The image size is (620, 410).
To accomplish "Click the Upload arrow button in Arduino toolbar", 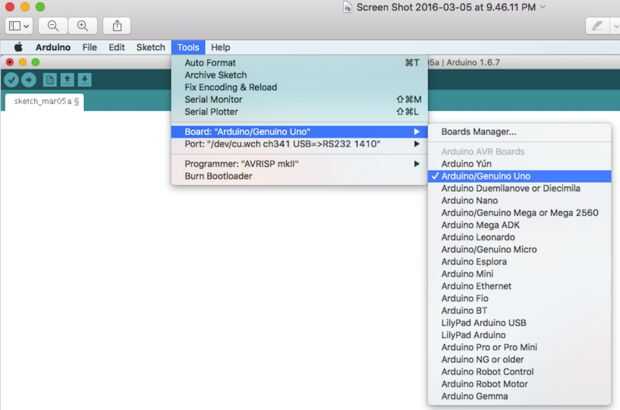I will [x=29, y=80].
